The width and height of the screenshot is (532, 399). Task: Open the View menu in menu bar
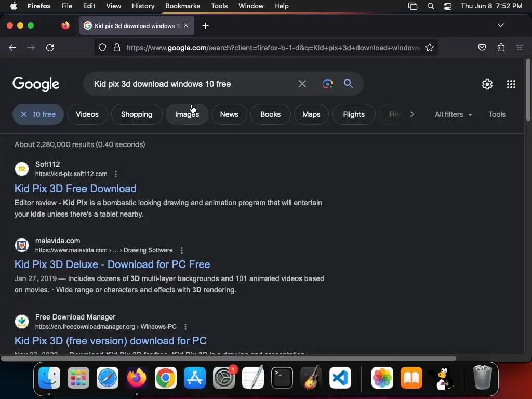point(113,6)
